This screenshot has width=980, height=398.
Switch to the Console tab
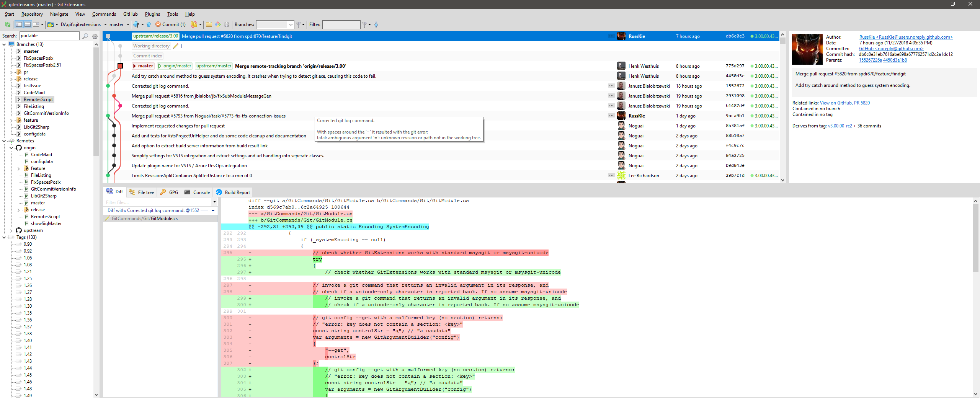[x=197, y=192]
